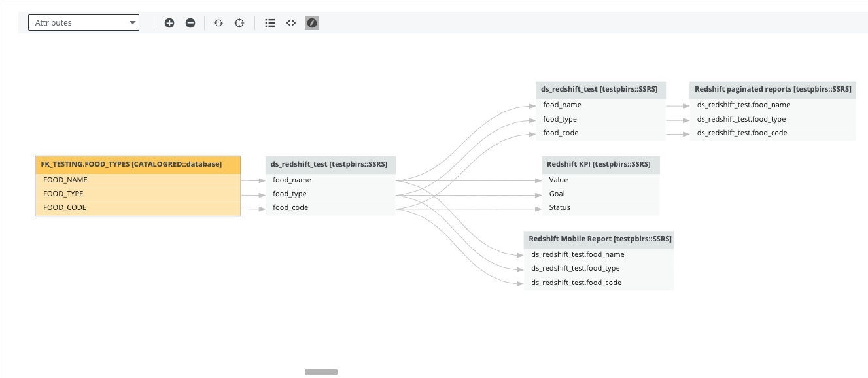The height and width of the screenshot is (378, 868).
Task: Click the code brackets icon
Action: point(291,23)
